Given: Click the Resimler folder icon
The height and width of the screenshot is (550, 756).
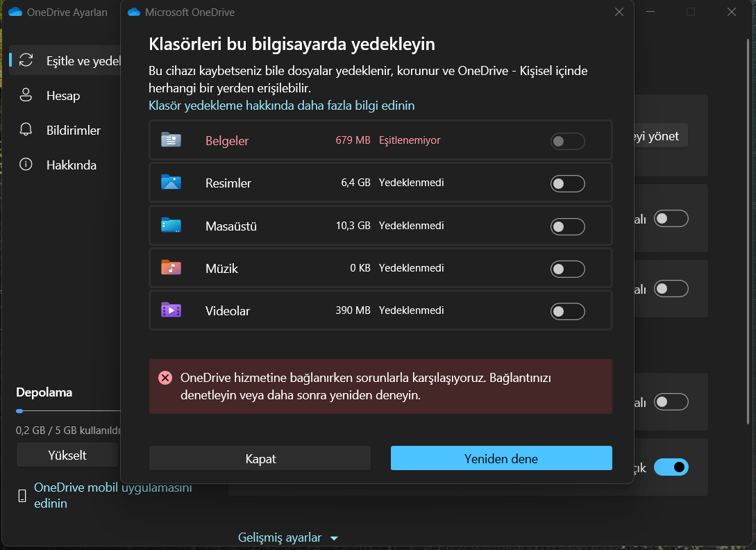Looking at the screenshot, I should click(x=171, y=183).
